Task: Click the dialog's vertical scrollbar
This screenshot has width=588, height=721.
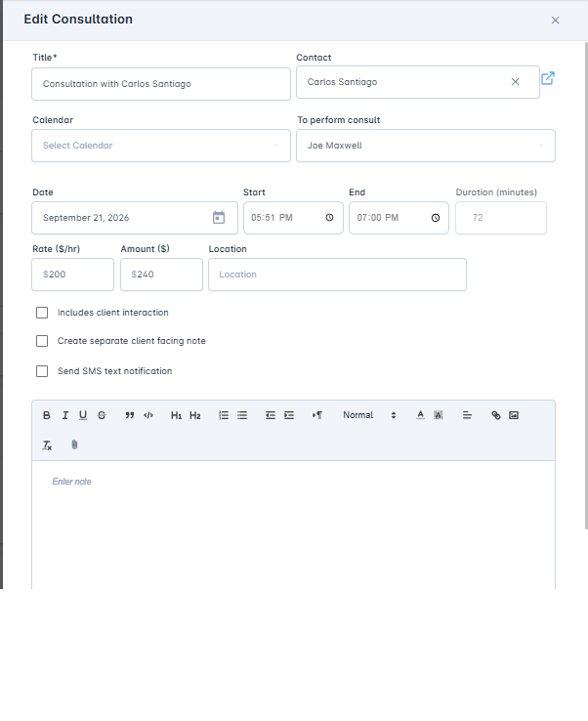Action: click(x=586, y=285)
